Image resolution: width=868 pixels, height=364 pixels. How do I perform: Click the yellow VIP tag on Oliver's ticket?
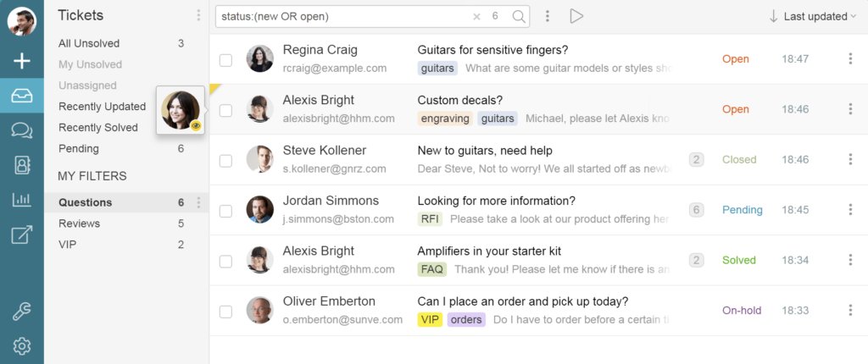430,320
